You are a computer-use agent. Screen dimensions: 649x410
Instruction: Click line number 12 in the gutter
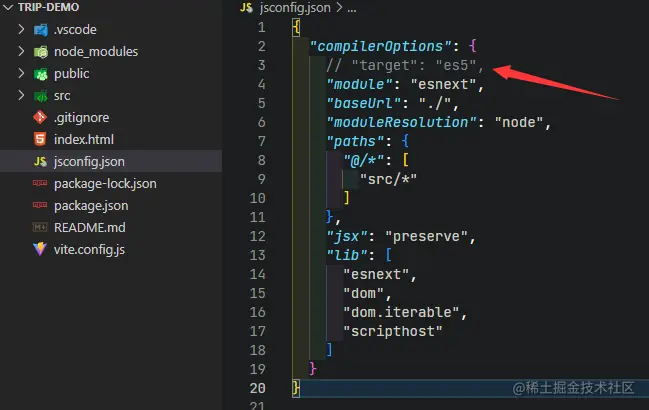(x=257, y=236)
